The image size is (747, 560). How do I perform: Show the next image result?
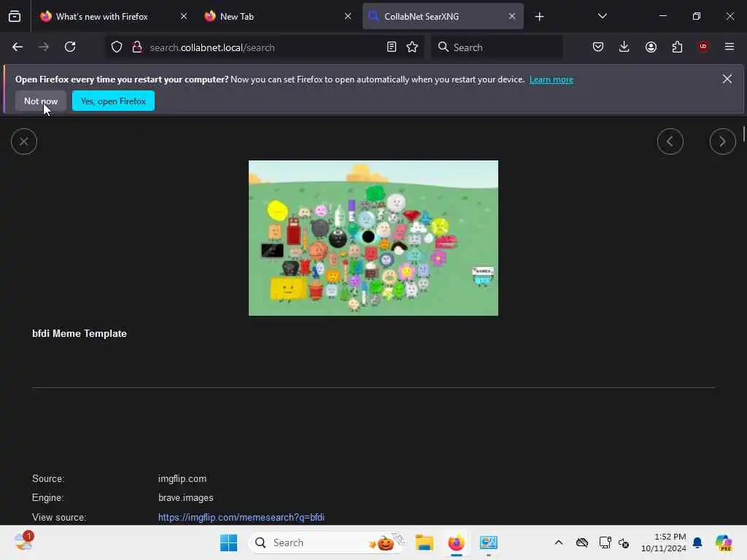pyautogui.click(x=723, y=141)
